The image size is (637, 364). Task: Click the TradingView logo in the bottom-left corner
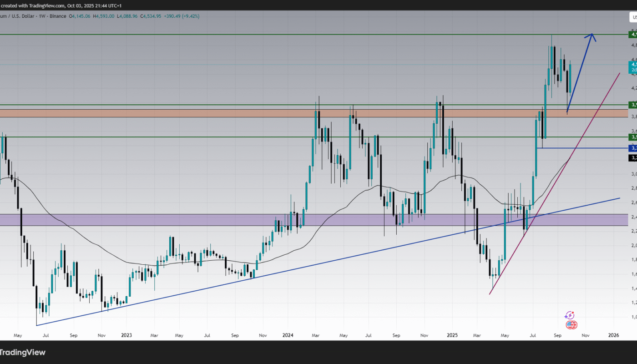(x=23, y=352)
